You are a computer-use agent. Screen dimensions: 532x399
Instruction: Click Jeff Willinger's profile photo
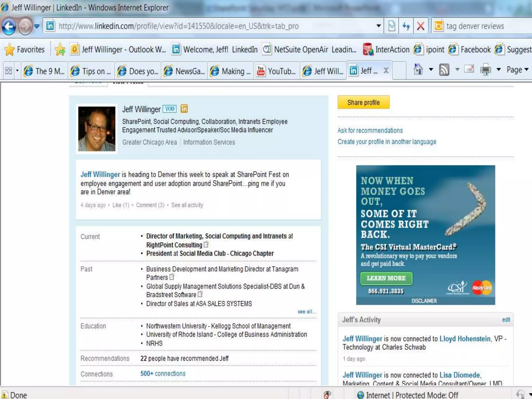(x=97, y=129)
